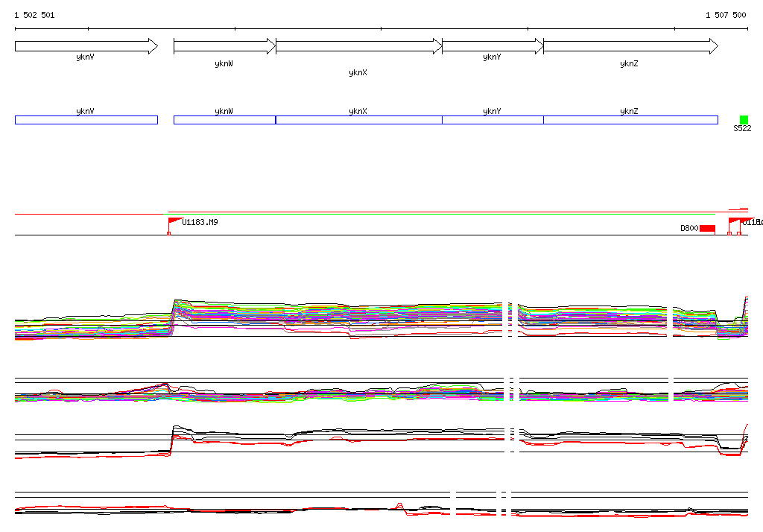Viewport: 763px width, 532px height.
Task: Click the D800 text label
Action: pos(689,228)
